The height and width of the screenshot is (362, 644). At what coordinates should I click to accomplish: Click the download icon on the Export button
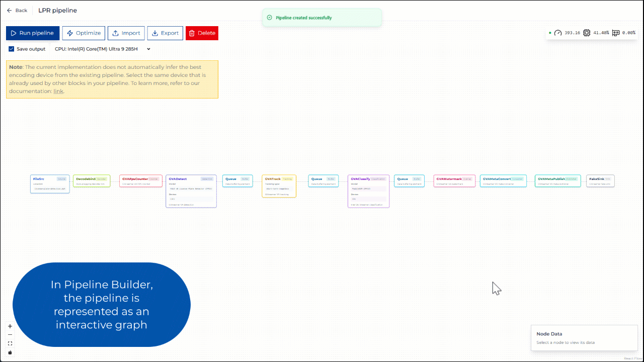[x=155, y=33]
